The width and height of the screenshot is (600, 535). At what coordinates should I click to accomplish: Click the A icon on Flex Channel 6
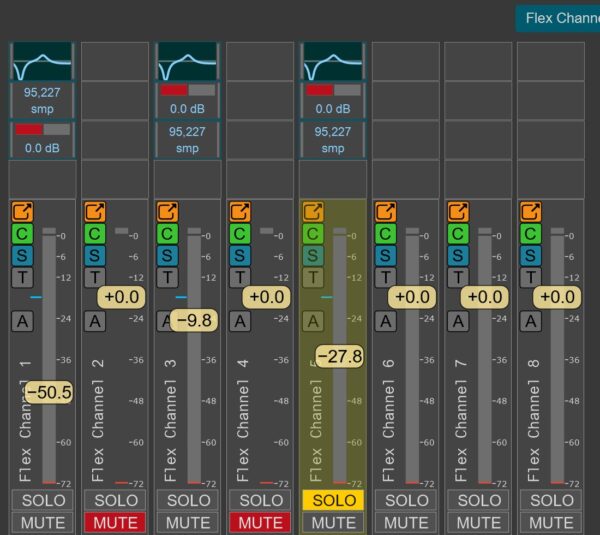[x=385, y=321]
